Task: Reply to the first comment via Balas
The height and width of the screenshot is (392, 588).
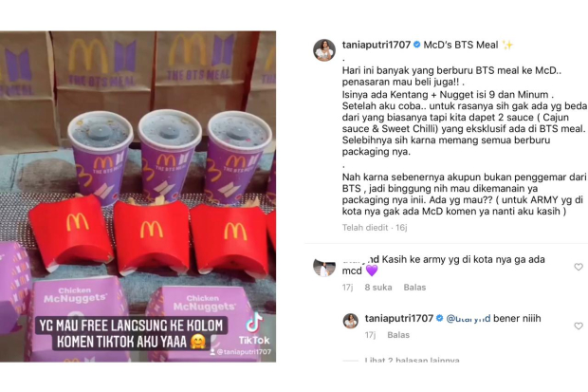Action: 414,288
